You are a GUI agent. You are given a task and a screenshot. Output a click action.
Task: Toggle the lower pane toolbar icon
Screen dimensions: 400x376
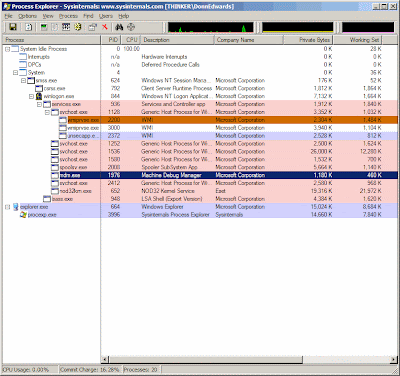(x=66, y=27)
